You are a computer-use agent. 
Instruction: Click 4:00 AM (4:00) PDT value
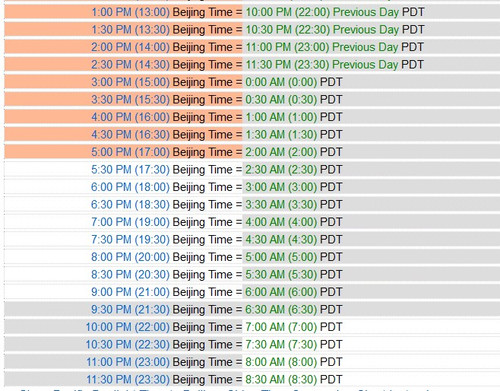(x=294, y=222)
